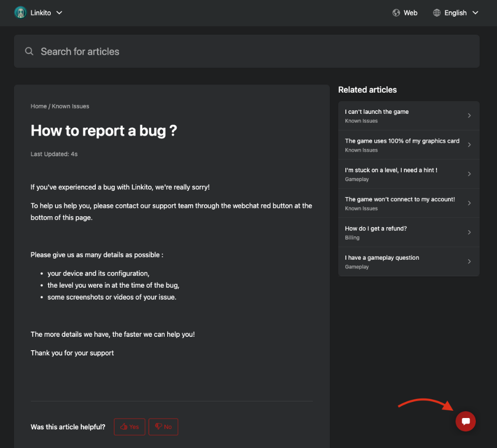The image size is (497, 448).
Task: Click chevron for "I can't launch the game"
Action: tap(469, 116)
